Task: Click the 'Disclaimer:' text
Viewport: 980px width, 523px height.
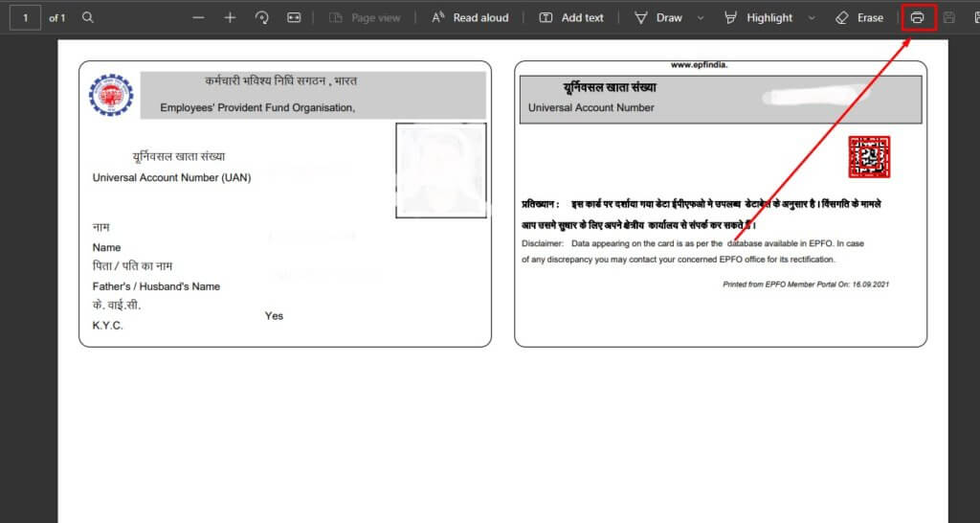Action: tap(543, 243)
